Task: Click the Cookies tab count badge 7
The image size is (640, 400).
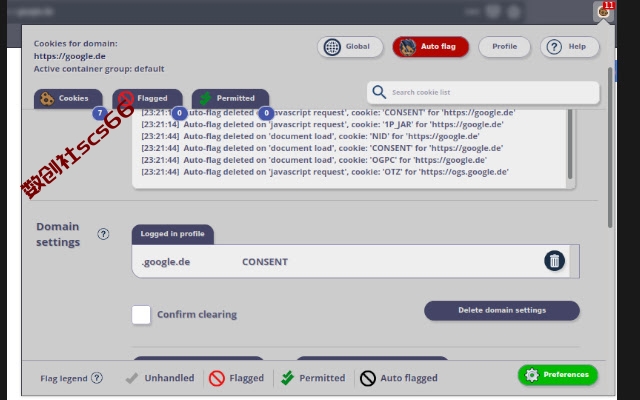Action: click(100, 113)
